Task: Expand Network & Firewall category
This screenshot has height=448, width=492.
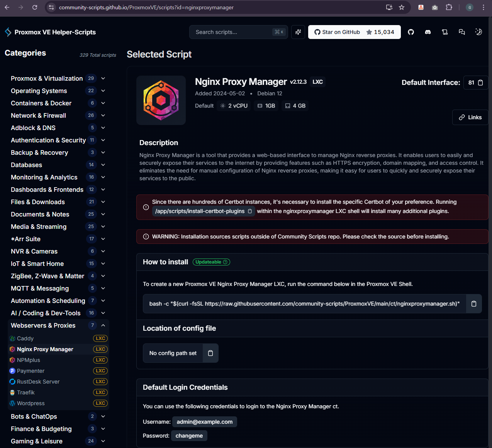Action: (x=58, y=115)
